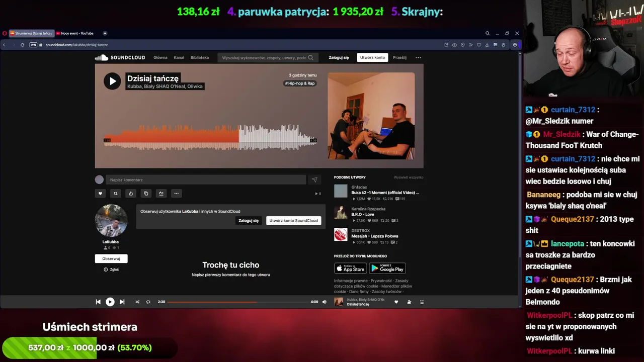Click Utwórz konto SoundCloud button

293,220
